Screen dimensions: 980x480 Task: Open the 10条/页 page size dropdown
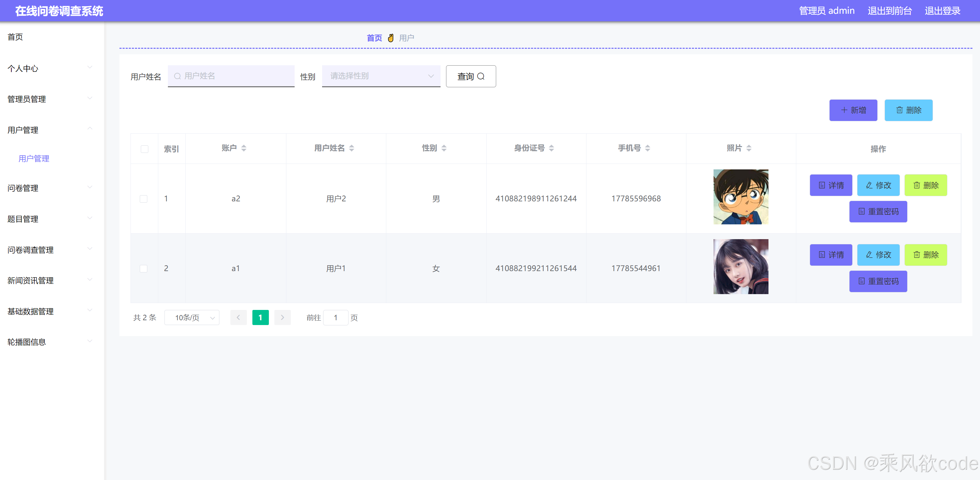tap(192, 317)
